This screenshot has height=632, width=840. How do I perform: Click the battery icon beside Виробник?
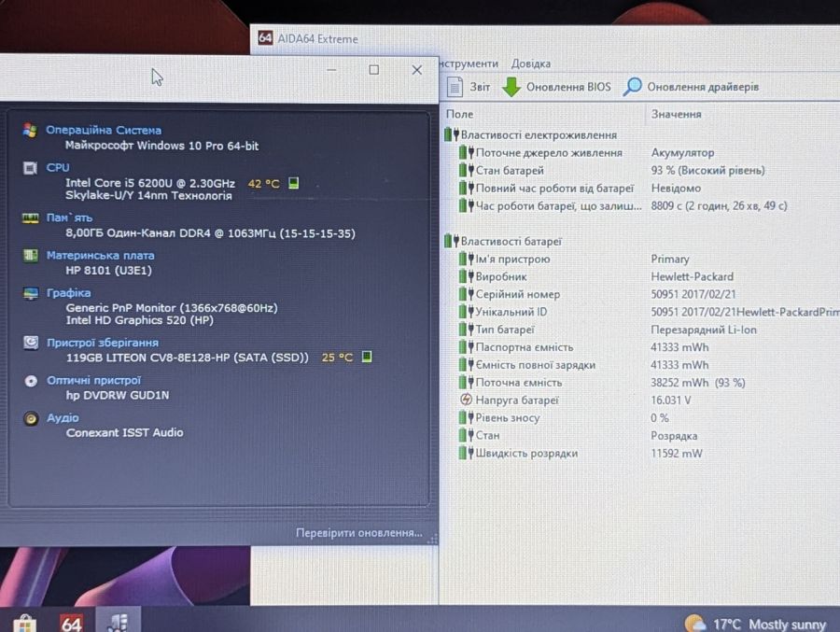[466, 276]
